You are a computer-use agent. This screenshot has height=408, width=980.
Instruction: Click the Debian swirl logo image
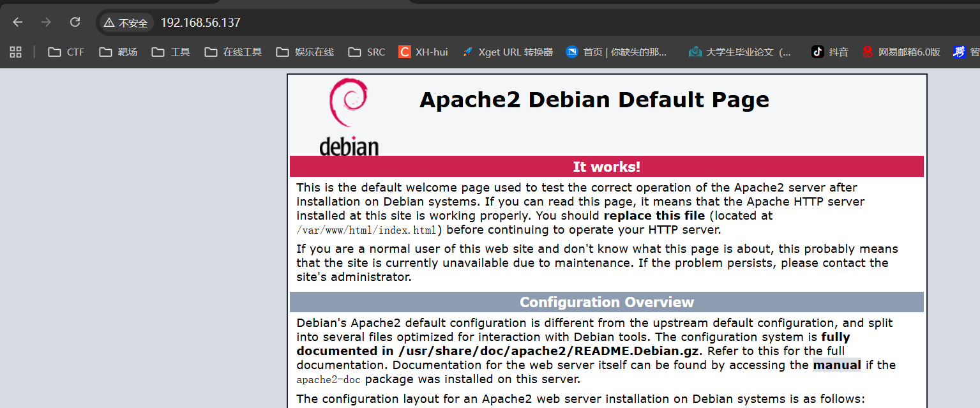(349, 117)
